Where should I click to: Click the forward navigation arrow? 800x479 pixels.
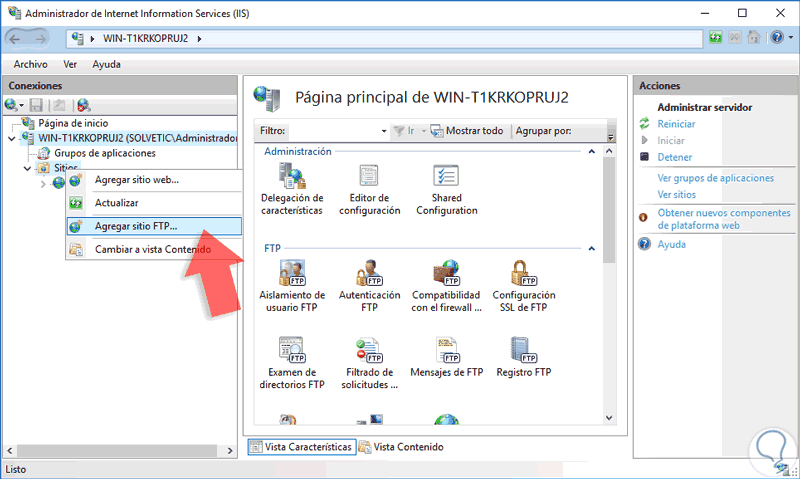coord(40,39)
